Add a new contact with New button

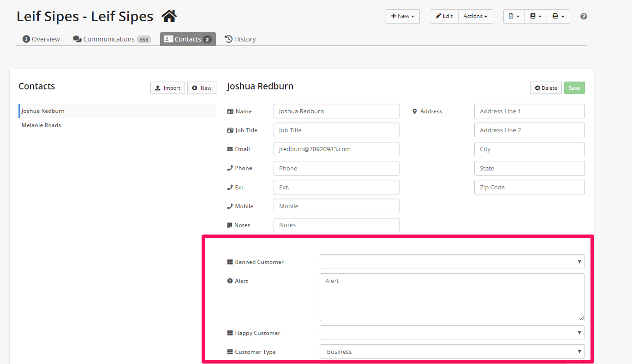click(202, 88)
